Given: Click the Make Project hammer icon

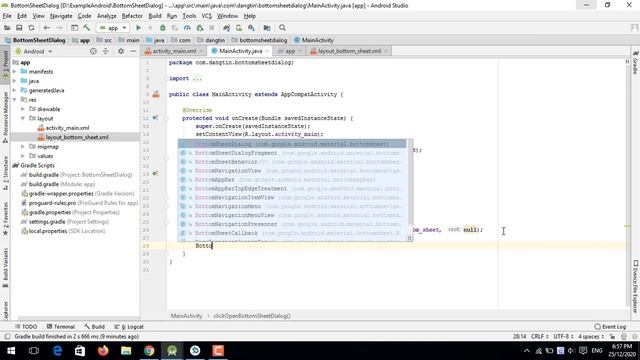Looking at the screenshot, I should click(87, 28).
